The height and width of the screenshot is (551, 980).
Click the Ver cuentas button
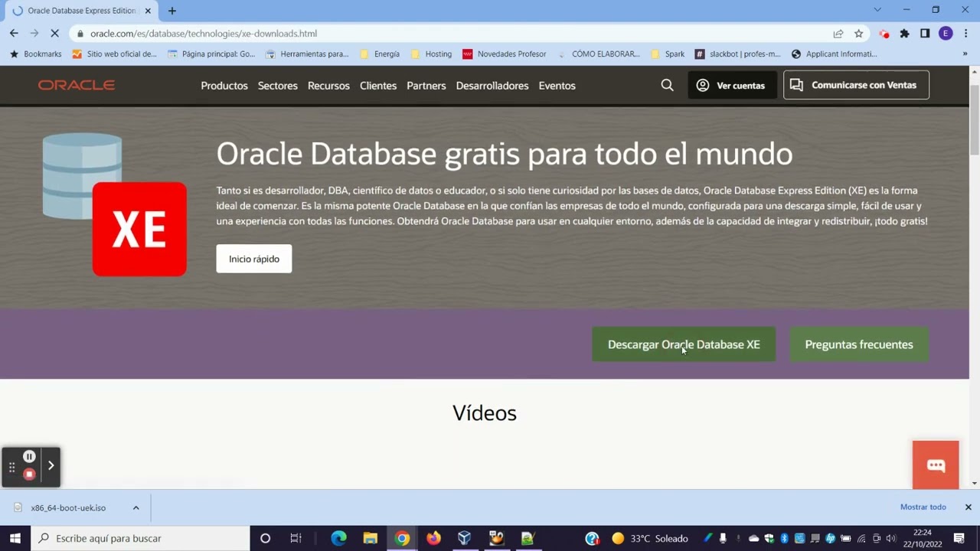(x=732, y=85)
